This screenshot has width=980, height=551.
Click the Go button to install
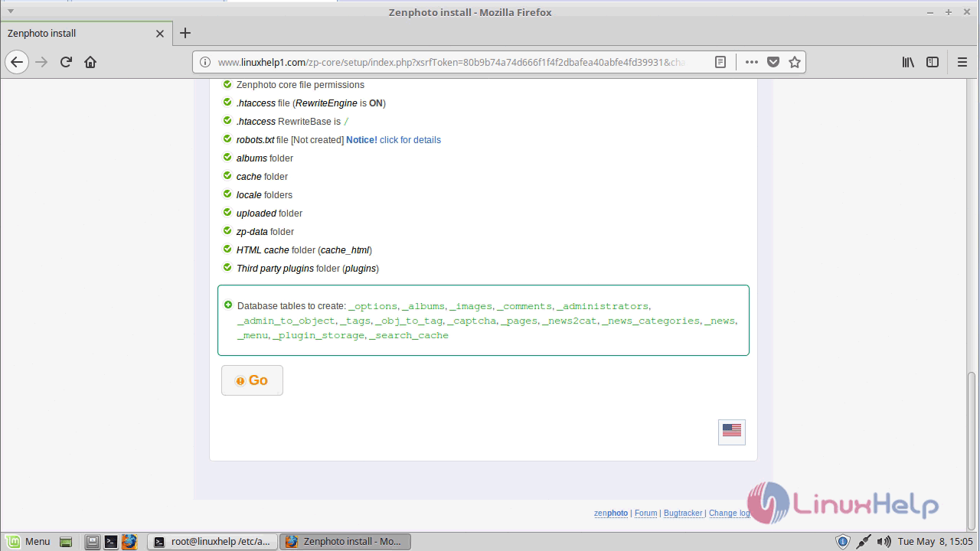252,380
